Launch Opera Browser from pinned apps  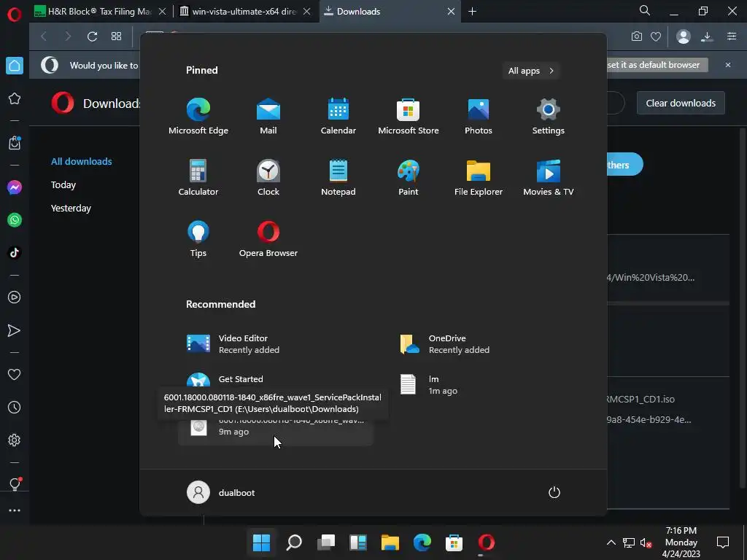(268, 239)
